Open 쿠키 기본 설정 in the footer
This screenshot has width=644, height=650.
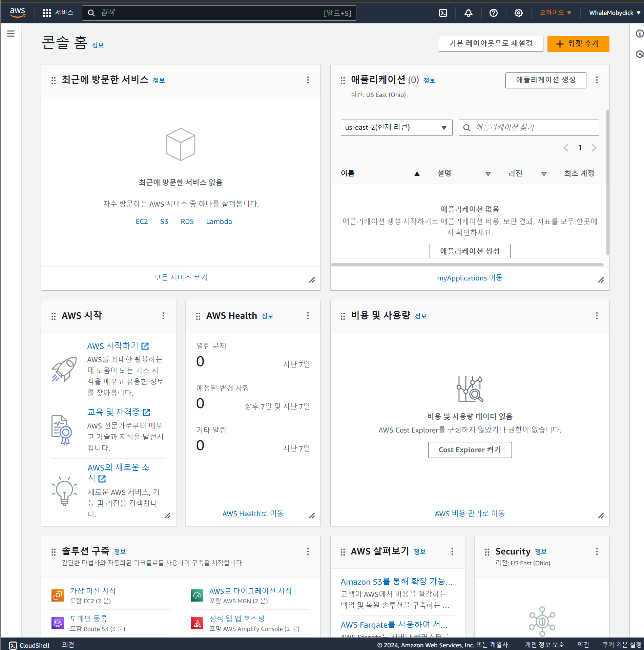(x=622, y=645)
